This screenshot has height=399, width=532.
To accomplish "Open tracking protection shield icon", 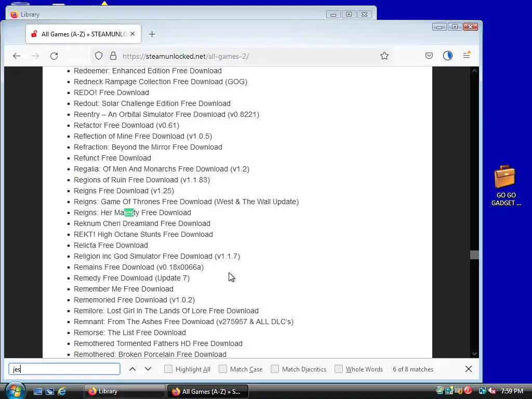I will click(x=98, y=56).
